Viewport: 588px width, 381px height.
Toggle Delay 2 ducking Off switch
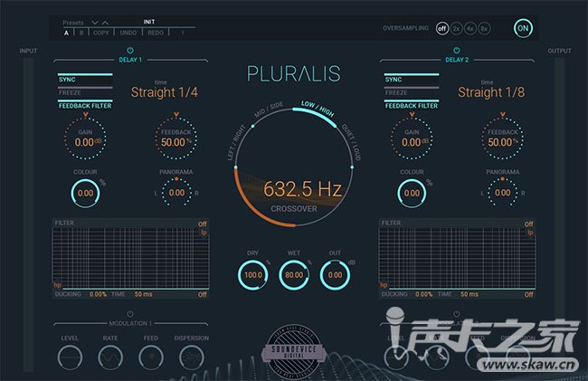pos(529,294)
